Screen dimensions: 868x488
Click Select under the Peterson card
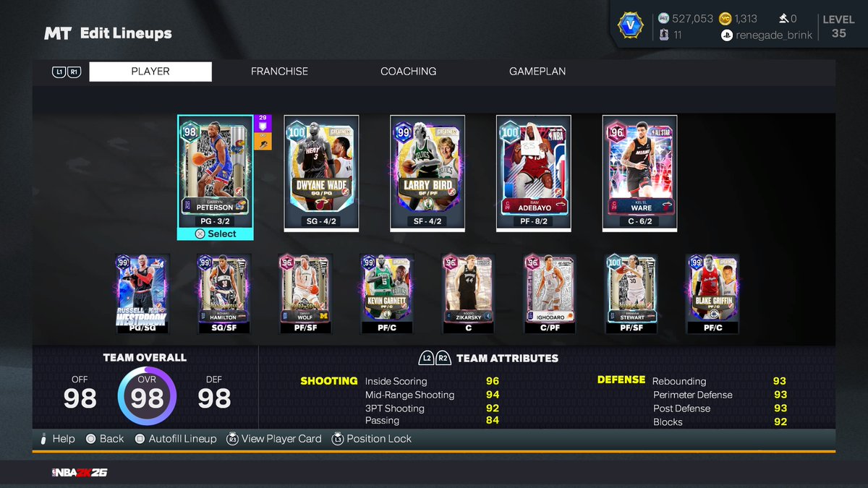215,234
